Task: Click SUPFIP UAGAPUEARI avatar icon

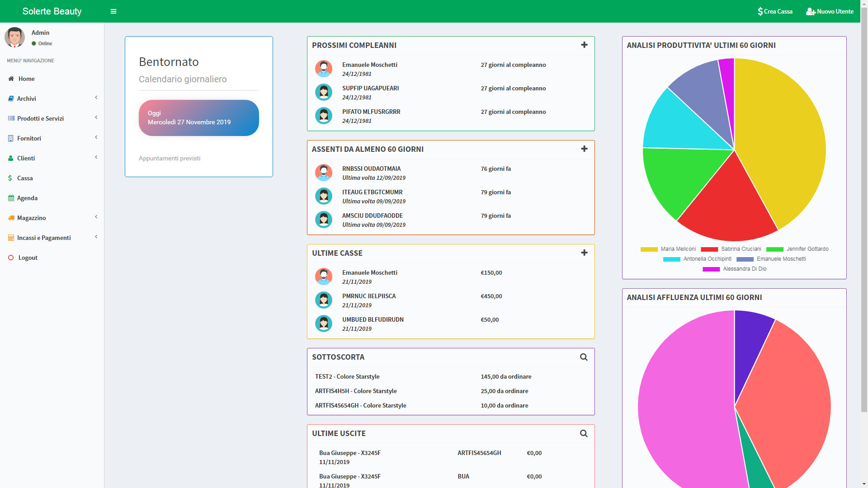Action: [x=324, y=92]
